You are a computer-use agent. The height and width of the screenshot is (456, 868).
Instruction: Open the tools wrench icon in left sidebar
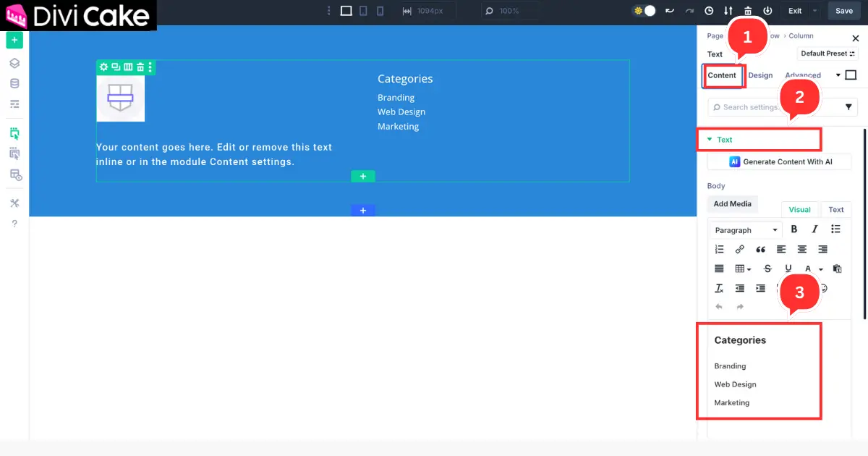click(14, 203)
